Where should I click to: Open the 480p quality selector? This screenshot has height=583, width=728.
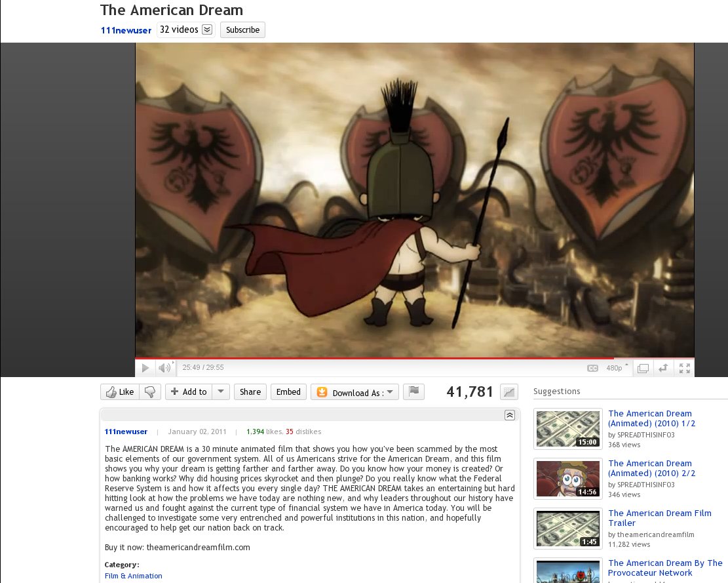(616, 368)
